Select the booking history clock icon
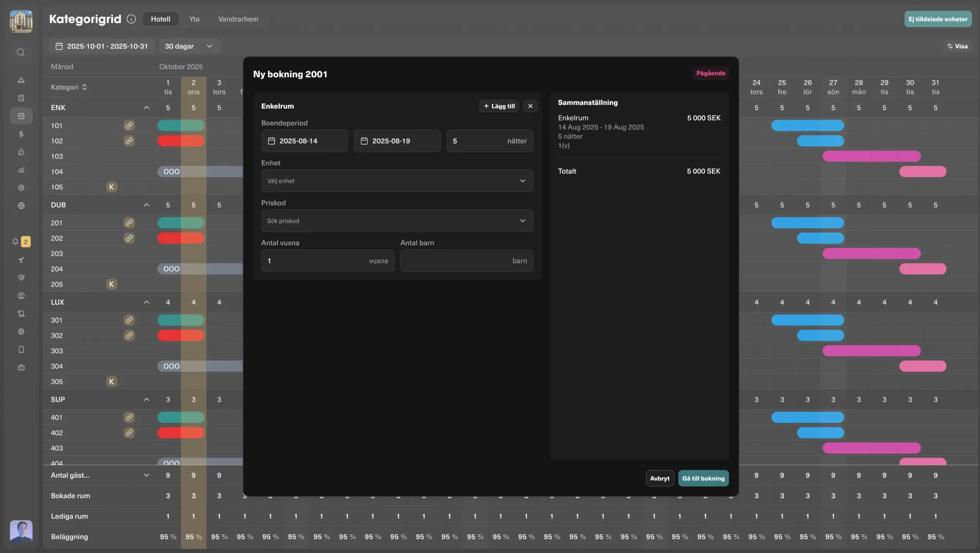The width and height of the screenshot is (980, 553). click(21, 152)
